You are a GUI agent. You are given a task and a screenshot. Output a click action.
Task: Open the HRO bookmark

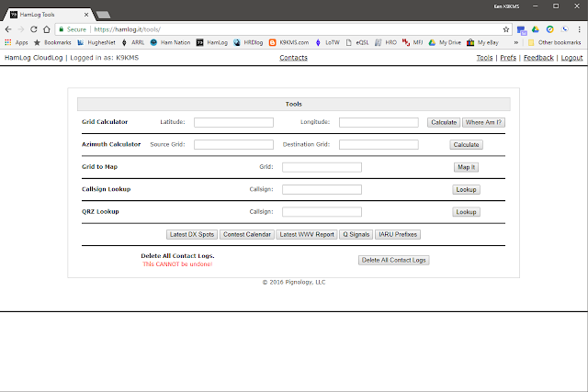click(x=386, y=43)
